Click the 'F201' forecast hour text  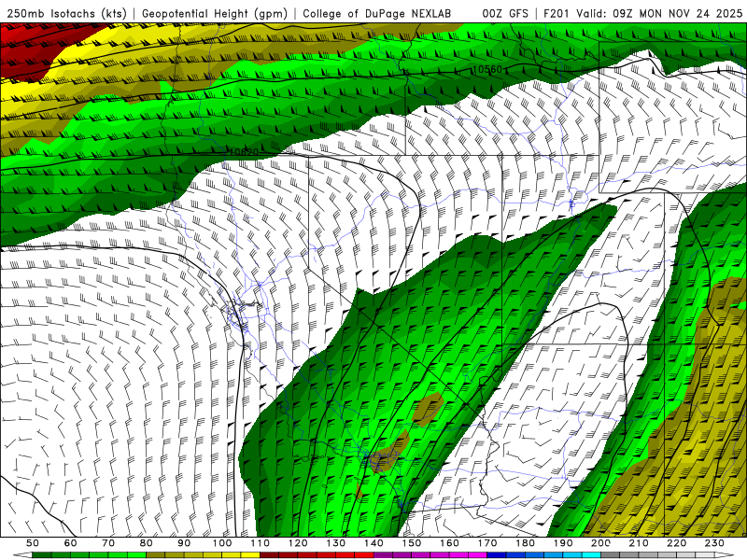click(x=557, y=13)
